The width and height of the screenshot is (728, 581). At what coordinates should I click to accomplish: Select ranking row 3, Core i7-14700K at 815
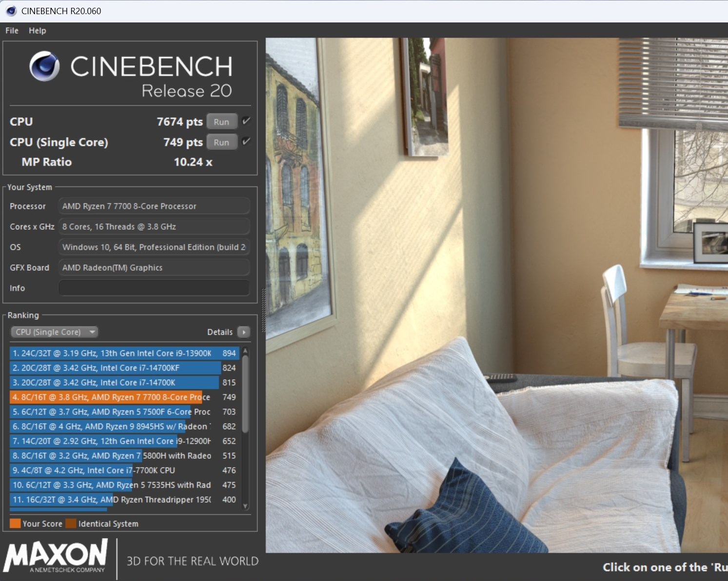tap(124, 382)
